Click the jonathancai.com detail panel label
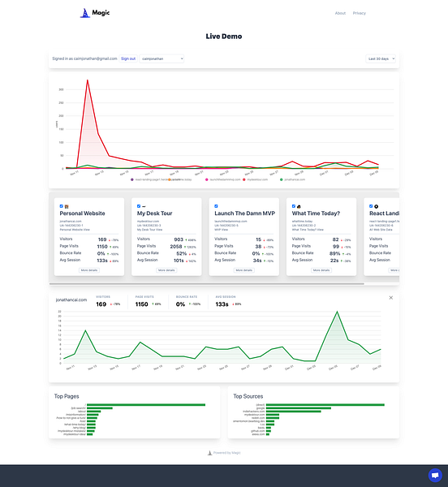Screen dimensions: 448x487 pos(71,300)
